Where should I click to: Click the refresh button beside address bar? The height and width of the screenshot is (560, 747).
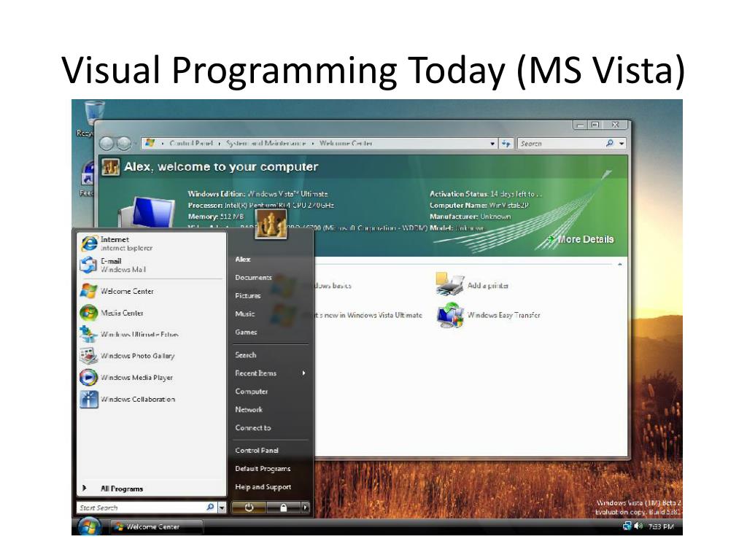(x=506, y=143)
